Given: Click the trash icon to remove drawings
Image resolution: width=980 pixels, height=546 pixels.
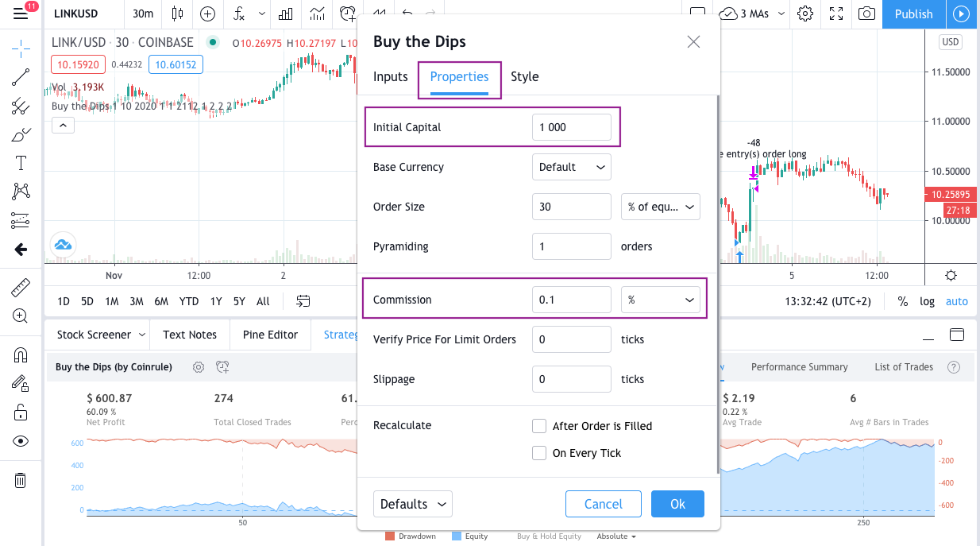Looking at the screenshot, I should pos(20,480).
